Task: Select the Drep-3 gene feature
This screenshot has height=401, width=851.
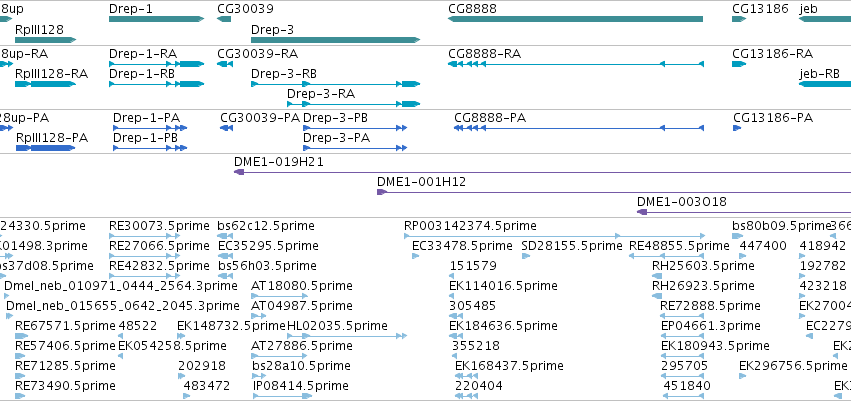Action: click(x=335, y=40)
